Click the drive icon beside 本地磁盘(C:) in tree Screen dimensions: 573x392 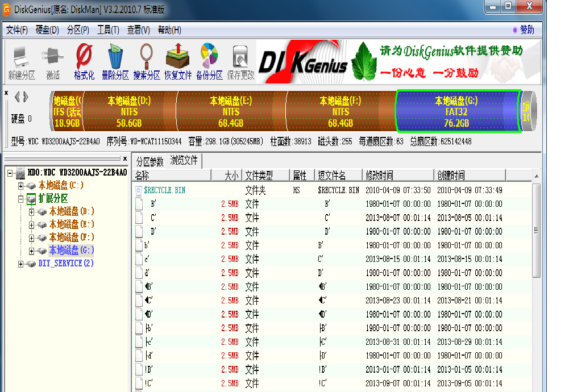31,186
